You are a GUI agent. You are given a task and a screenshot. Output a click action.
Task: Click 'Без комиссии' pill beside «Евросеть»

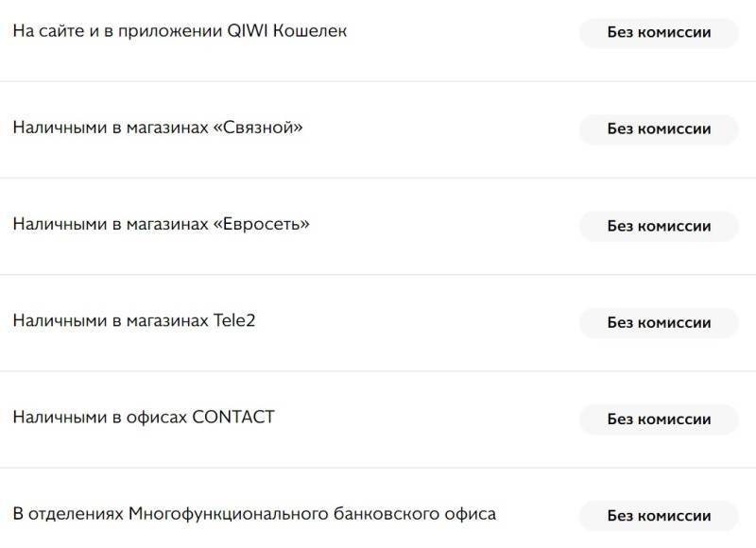(x=659, y=226)
